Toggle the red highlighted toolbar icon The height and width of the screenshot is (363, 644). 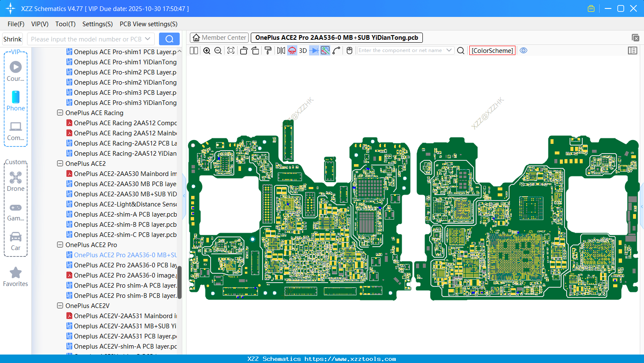click(x=292, y=51)
